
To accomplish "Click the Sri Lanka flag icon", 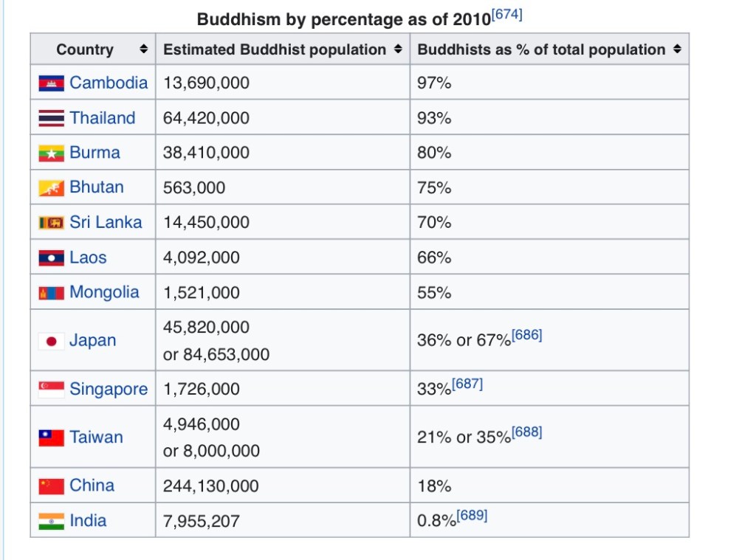I will point(51,223).
